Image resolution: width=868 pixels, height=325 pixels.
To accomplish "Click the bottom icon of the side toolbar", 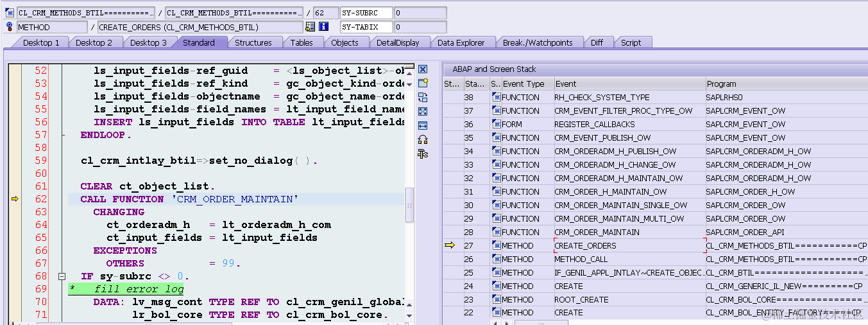I will [x=423, y=154].
